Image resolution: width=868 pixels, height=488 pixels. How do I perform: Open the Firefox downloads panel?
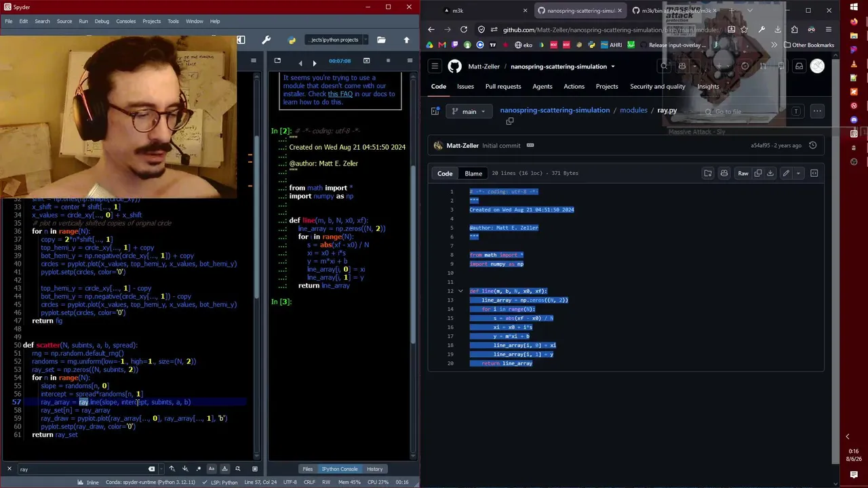point(778,30)
